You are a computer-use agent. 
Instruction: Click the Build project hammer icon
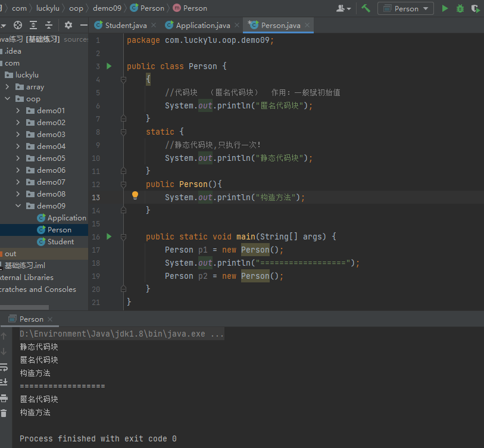point(366,8)
